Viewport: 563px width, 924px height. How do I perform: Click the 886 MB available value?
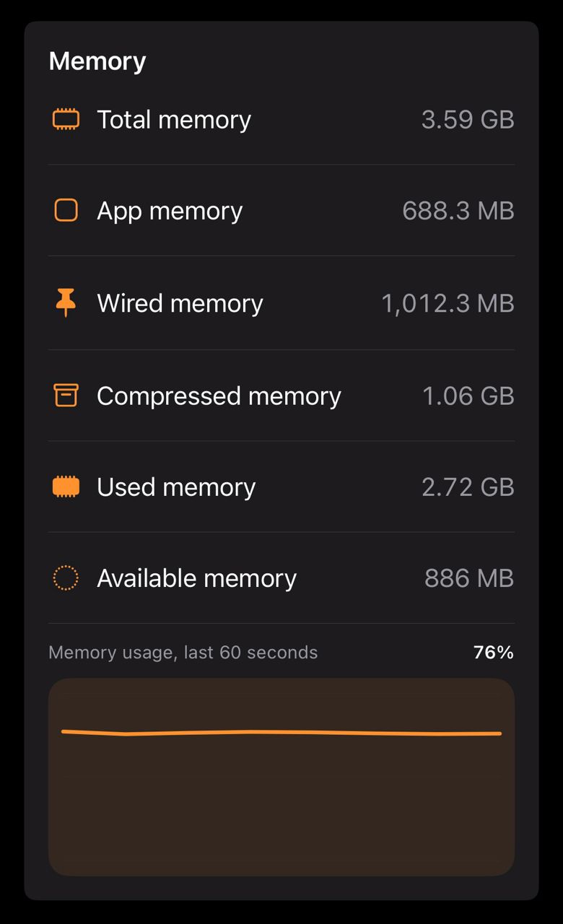pyautogui.click(x=469, y=578)
